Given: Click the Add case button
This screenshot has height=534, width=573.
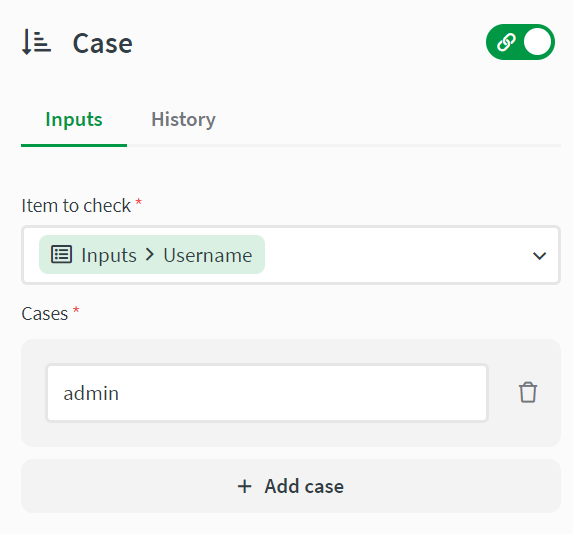Looking at the screenshot, I should coord(291,486).
